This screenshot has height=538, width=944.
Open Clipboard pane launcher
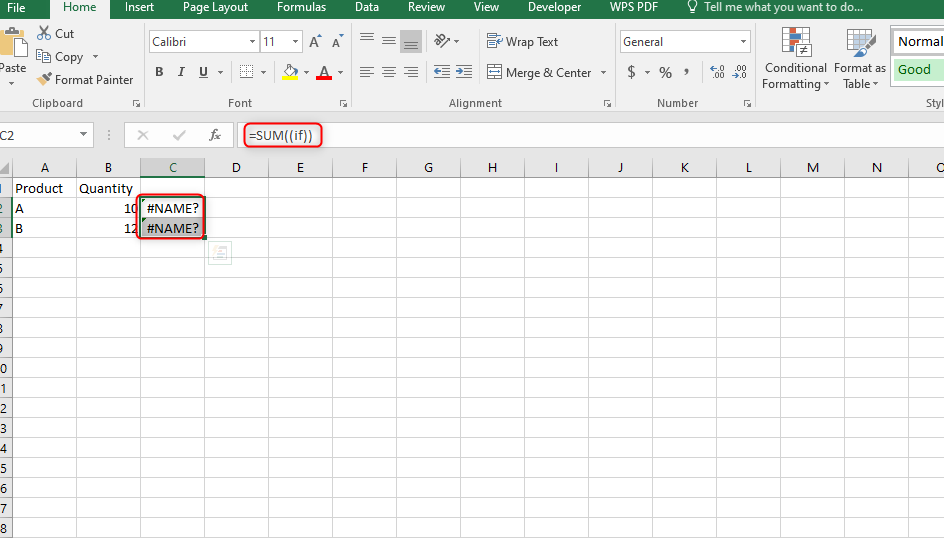click(136, 104)
